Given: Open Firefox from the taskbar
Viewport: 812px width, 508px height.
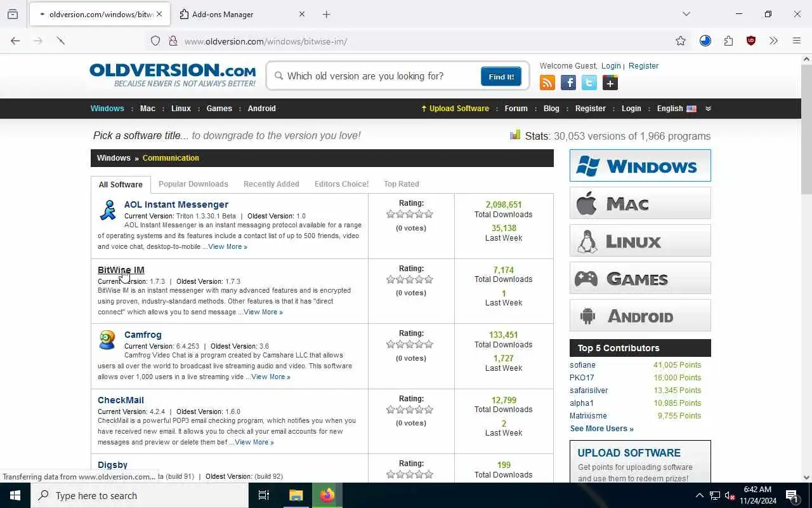Looking at the screenshot, I should (327, 495).
